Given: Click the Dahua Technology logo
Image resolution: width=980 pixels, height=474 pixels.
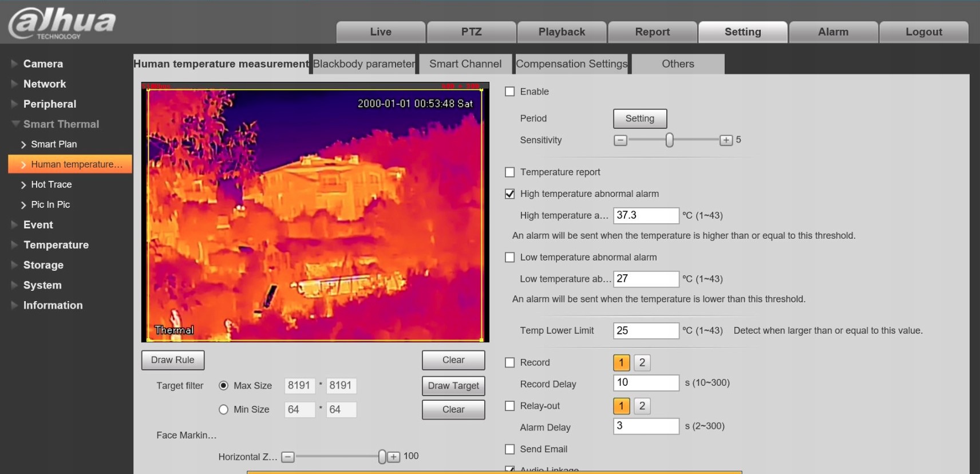Looking at the screenshot, I should click(x=62, y=23).
